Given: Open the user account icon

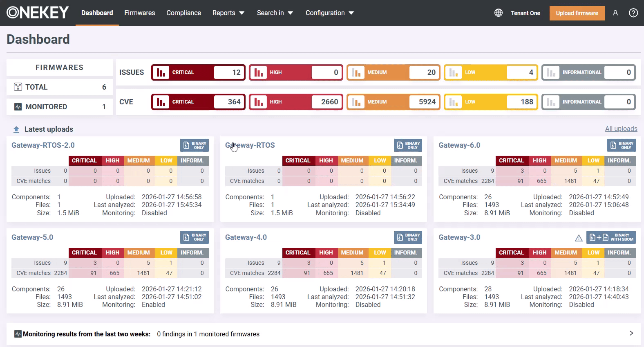Looking at the screenshot, I should click(615, 13).
